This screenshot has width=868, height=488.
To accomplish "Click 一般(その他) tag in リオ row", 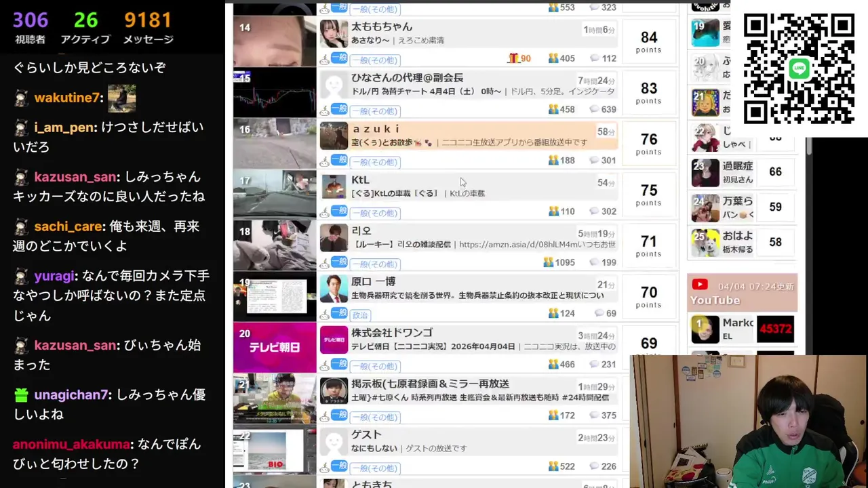I will coord(375,264).
